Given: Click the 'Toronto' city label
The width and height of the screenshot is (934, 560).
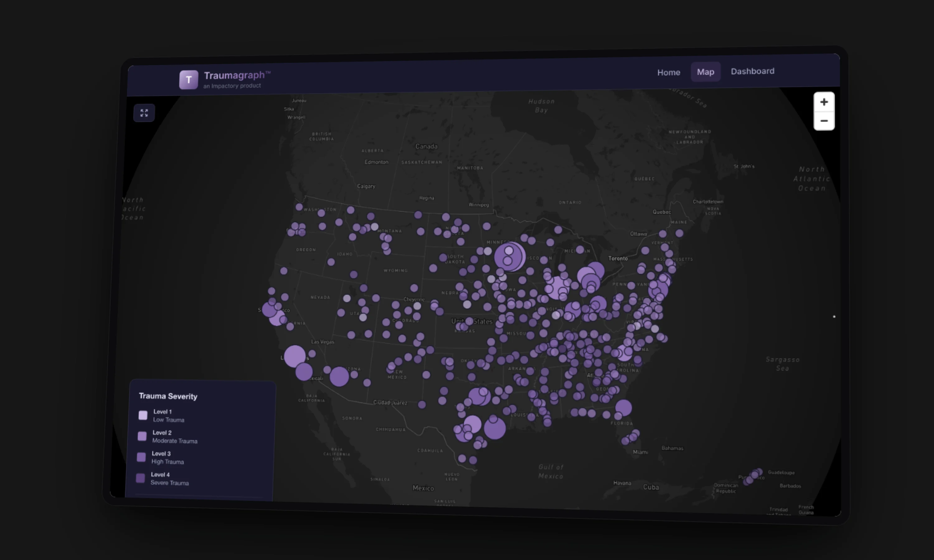Looking at the screenshot, I should 618,259.
